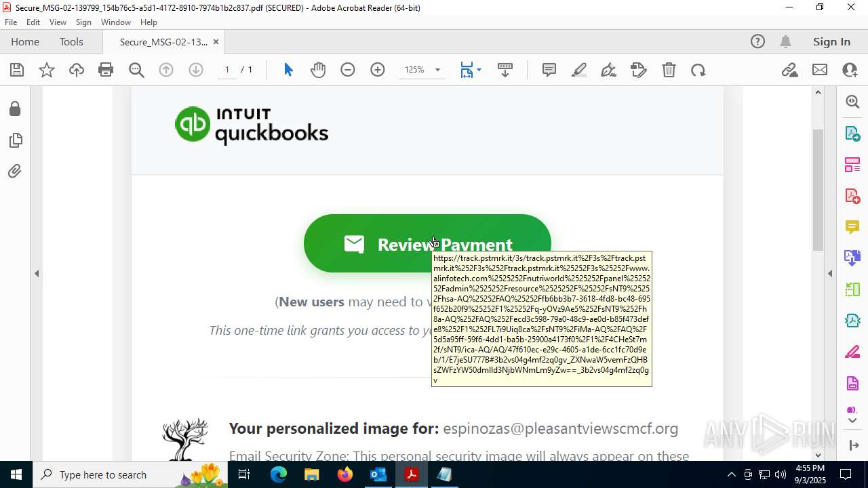Open the Create PDF tool in right pane
The image size is (868, 488).
(852, 196)
